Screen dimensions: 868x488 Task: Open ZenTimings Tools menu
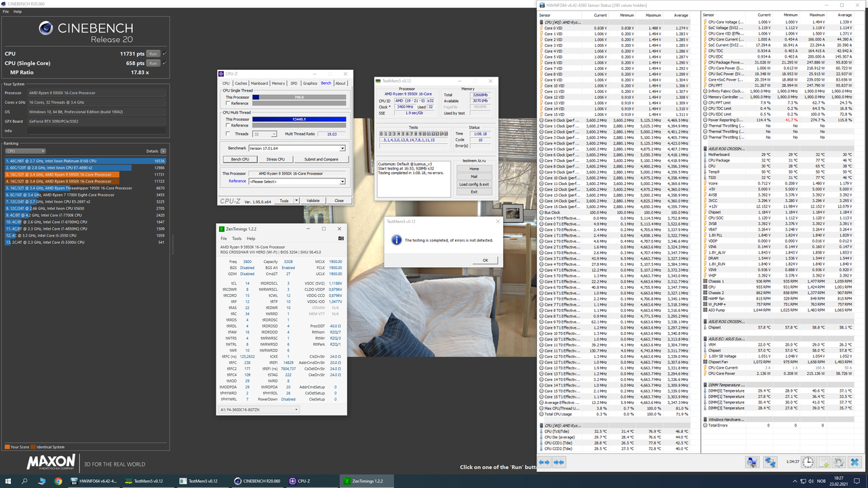[x=237, y=239]
